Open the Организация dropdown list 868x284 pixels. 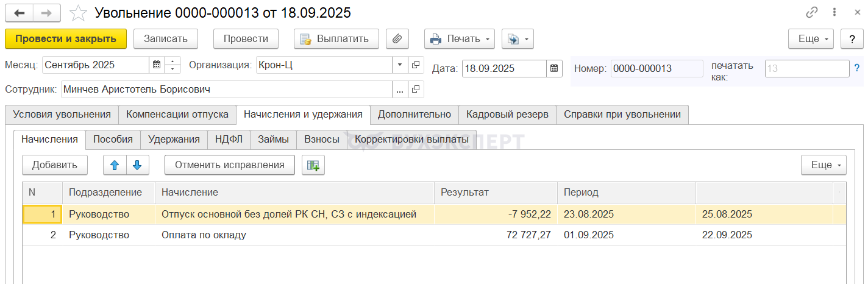click(400, 65)
